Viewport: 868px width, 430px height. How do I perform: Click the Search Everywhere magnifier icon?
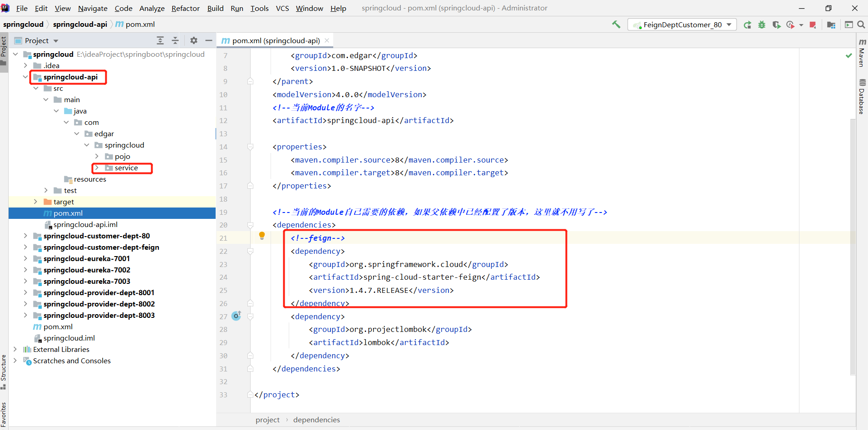861,25
